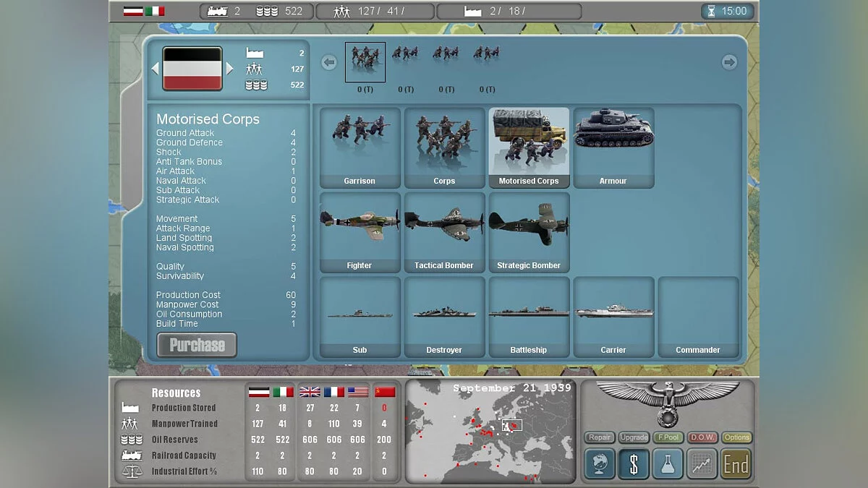Click the manpower soldiers icon in top bar
This screenshot has height=488, width=868.
pyautogui.click(x=342, y=11)
